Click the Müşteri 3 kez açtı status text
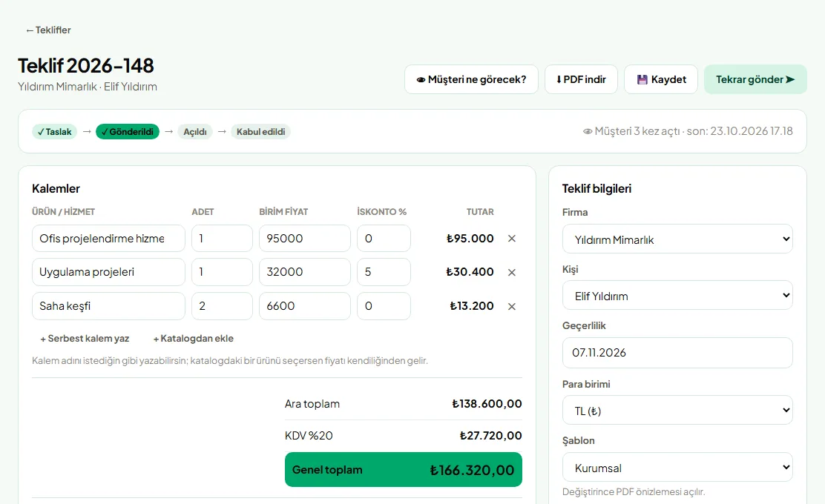 (688, 131)
